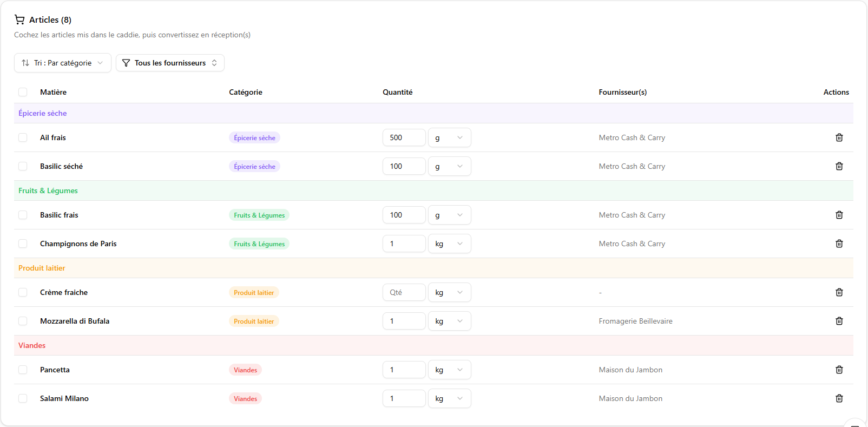
Task: Open the Tri : Par catégorie dropdown
Action: pos(62,63)
